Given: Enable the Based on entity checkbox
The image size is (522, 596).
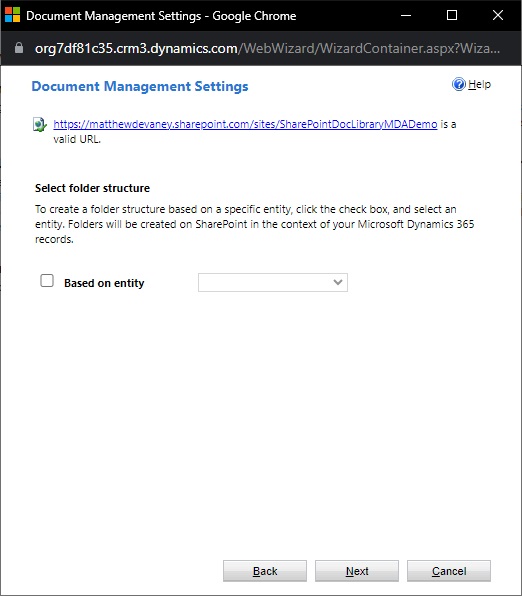Looking at the screenshot, I should tap(47, 281).
